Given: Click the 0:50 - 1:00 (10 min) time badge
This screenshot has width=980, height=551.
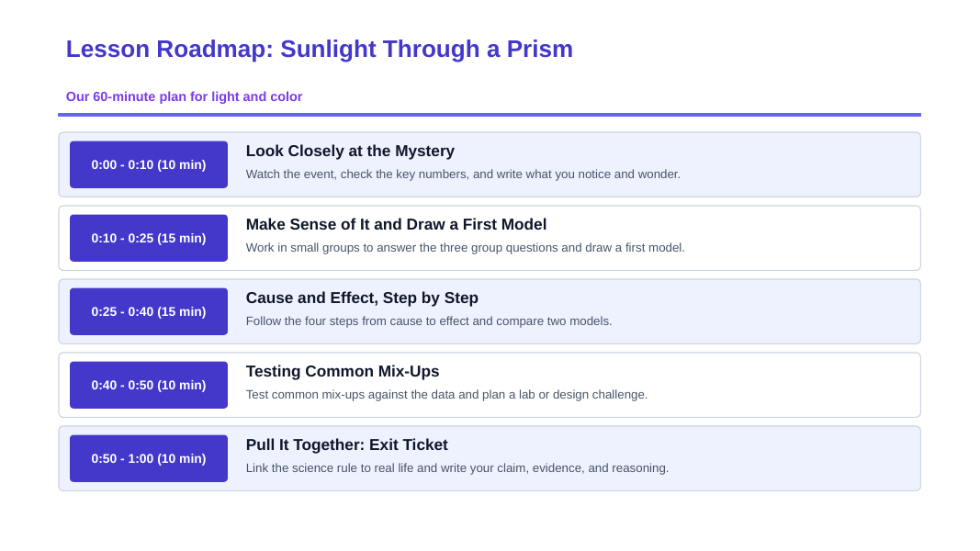Looking at the screenshot, I should point(149,458).
